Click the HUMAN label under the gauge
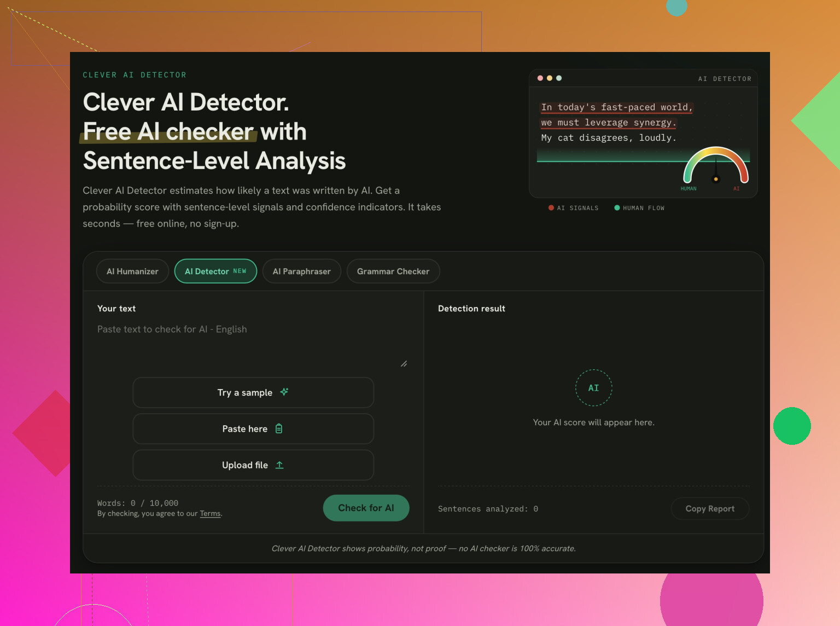Screen dimensions: 840x626 pos(689,189)
